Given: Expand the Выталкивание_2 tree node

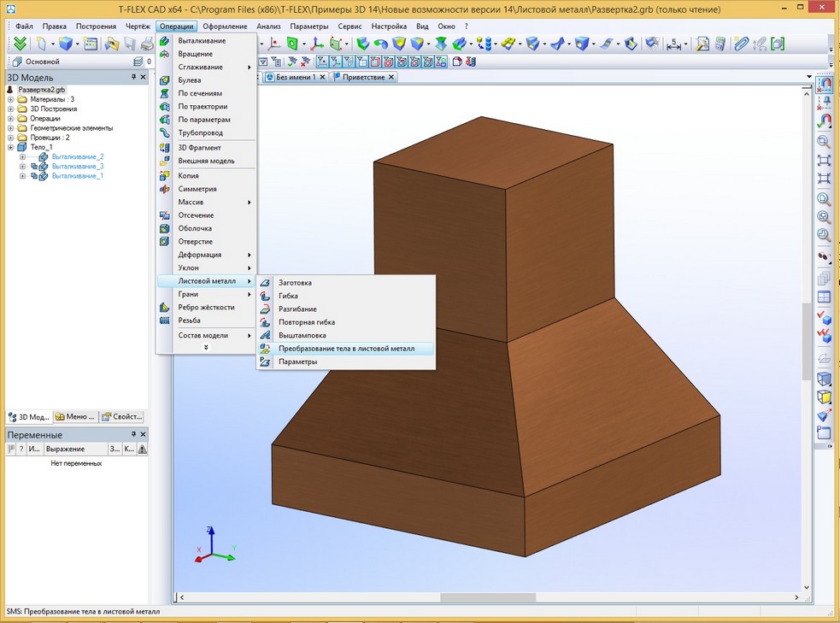Looking at the screenshot, I should click(23, 156).
